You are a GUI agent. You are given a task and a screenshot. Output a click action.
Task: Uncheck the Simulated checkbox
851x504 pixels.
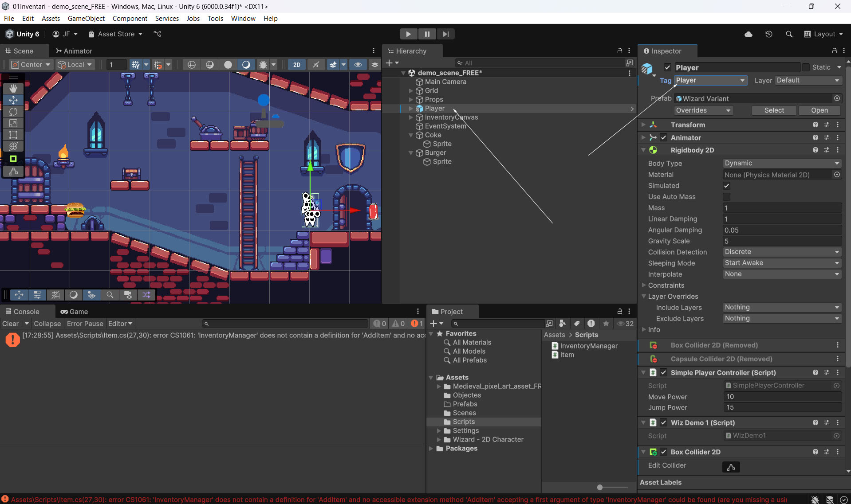tap(726, 186)
